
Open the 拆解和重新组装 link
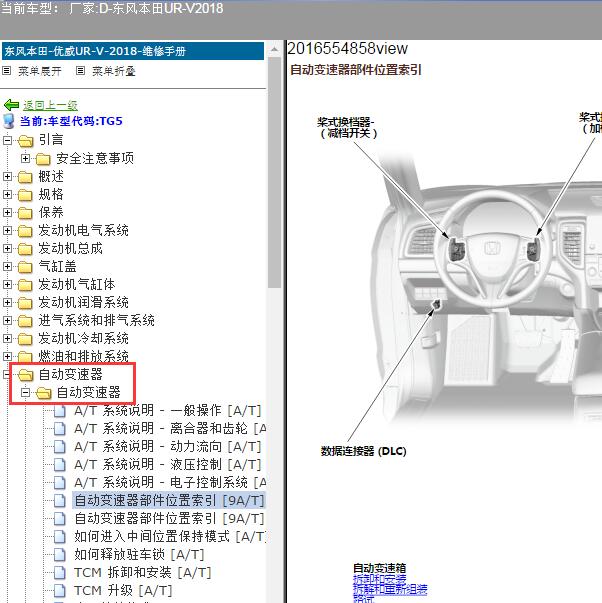(390, 589)
